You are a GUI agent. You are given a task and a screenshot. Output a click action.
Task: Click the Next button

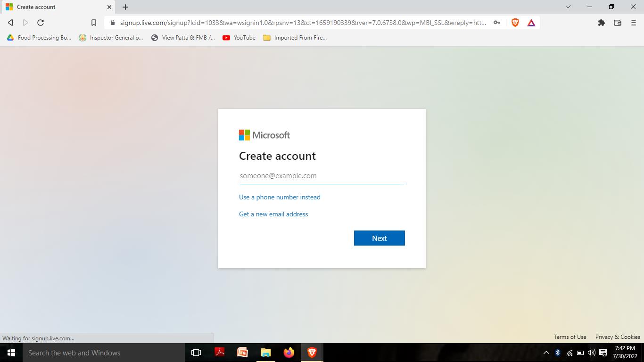click(380, 238)
